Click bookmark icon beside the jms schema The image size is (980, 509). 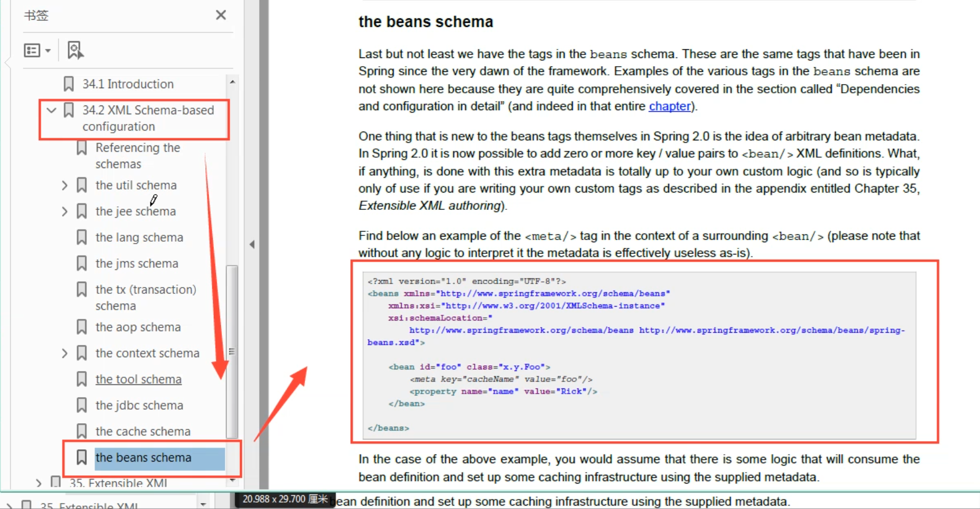click(x=82, y=263)
